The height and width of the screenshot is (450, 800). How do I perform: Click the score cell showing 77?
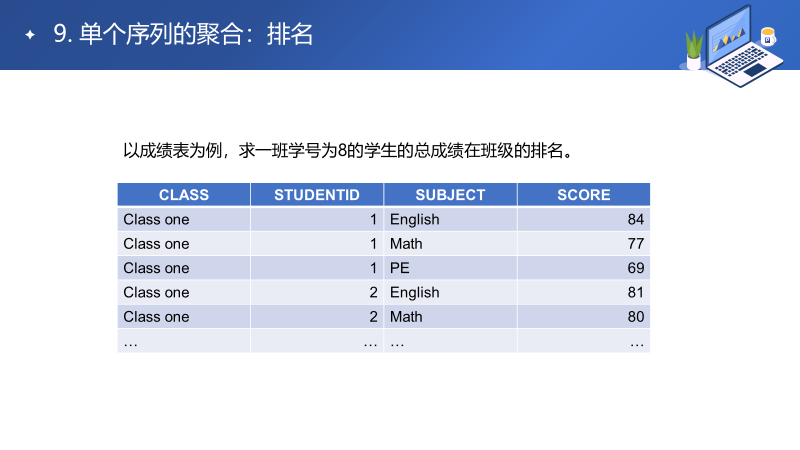[584, 244]
